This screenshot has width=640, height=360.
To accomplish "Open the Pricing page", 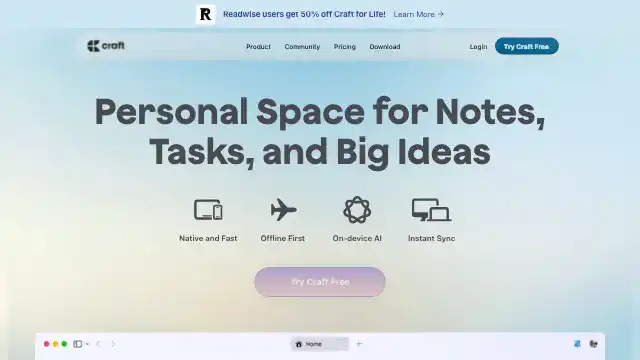I will pos(344,47).
